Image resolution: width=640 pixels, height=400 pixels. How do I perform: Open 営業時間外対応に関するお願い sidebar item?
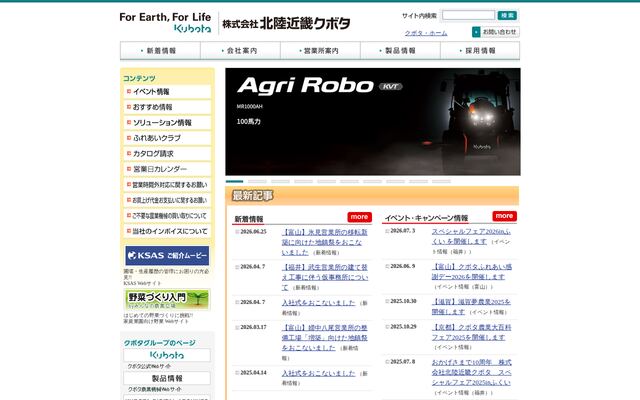click(167, 184)
